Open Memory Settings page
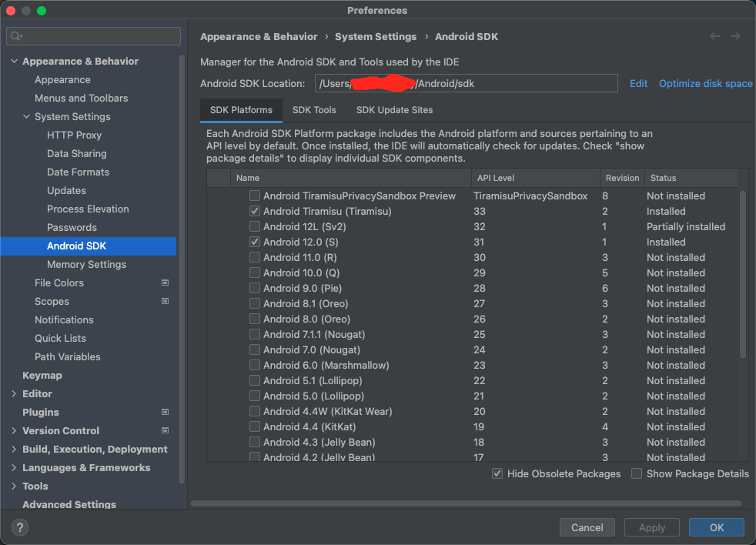This screenshot has height=545, width=756. pos(87,264)
